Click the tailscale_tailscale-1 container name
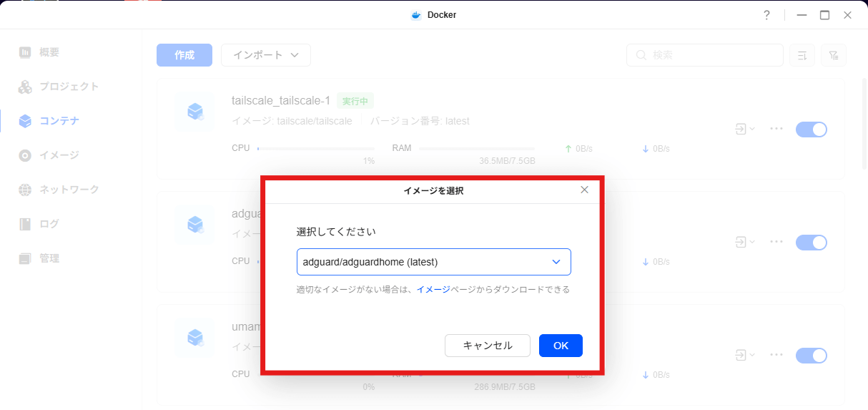Screen dimensions: 868x410 pyautogui.click(x=281, y=101)
